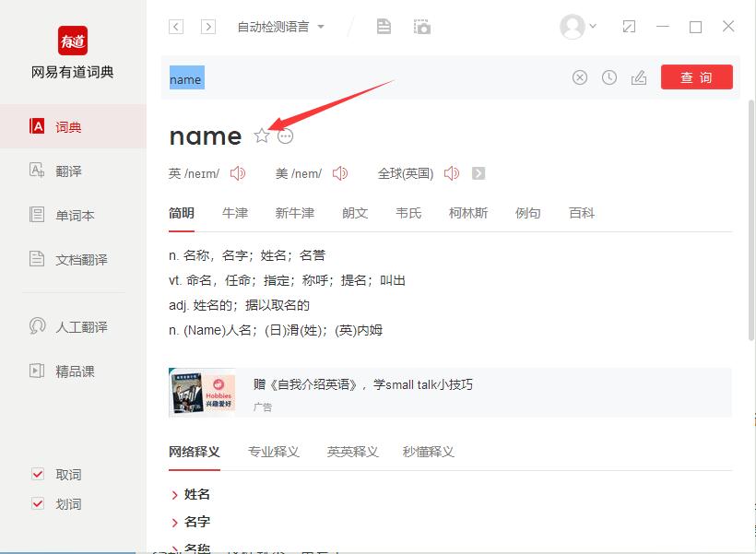Click the 全球(英国) label

point(406,173)
